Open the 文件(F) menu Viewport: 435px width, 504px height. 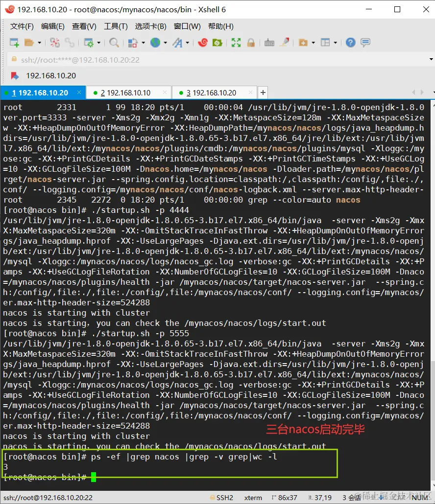[22, 26]
